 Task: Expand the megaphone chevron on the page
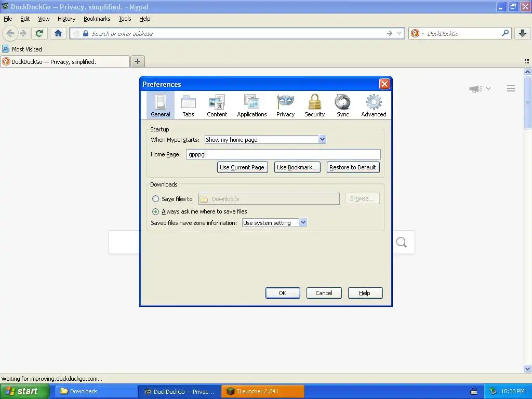point(488,88)
